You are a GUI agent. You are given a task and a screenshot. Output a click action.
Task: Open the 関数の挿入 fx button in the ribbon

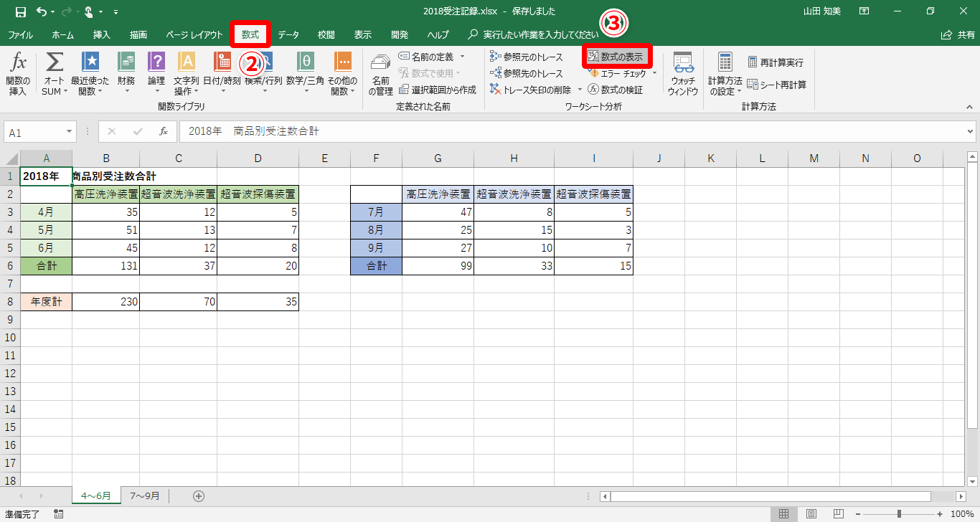[18, 74]
